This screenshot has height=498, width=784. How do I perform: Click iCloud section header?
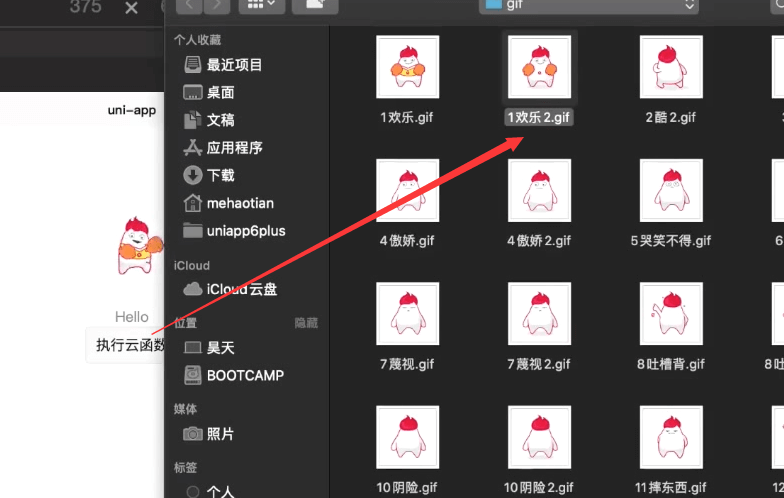point(192,266)
